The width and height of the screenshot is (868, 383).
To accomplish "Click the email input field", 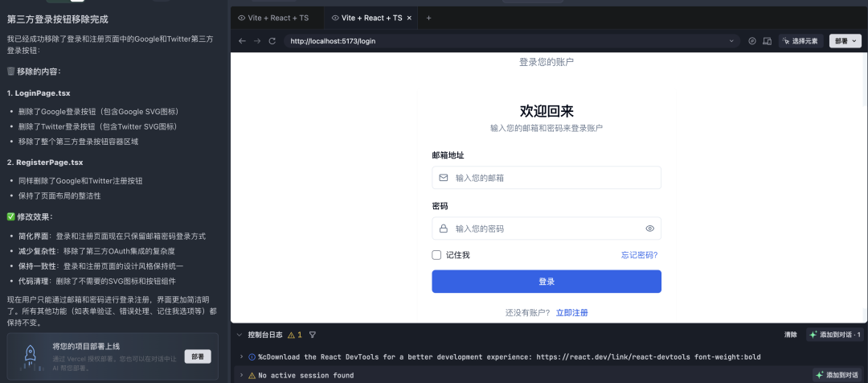I will point(547,178).
